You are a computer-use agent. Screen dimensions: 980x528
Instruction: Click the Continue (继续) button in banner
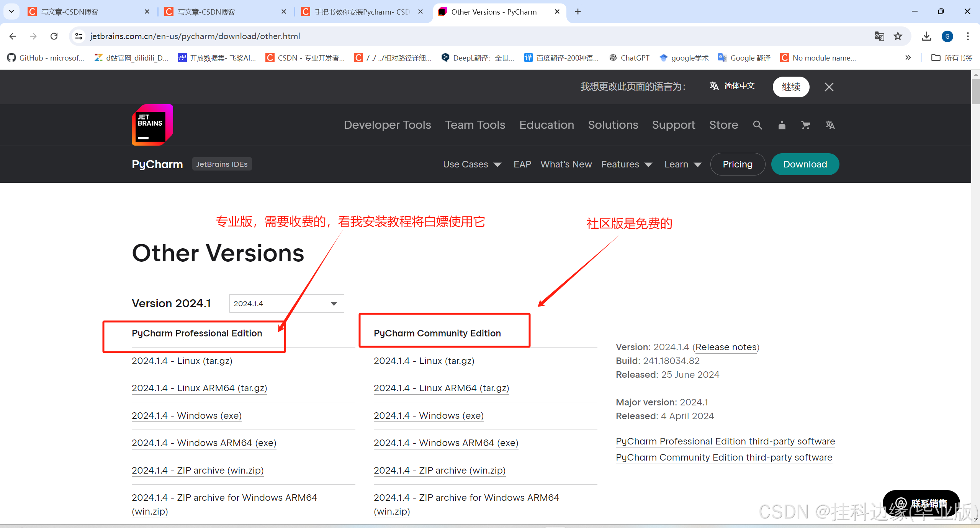click(x=791, y=87)
